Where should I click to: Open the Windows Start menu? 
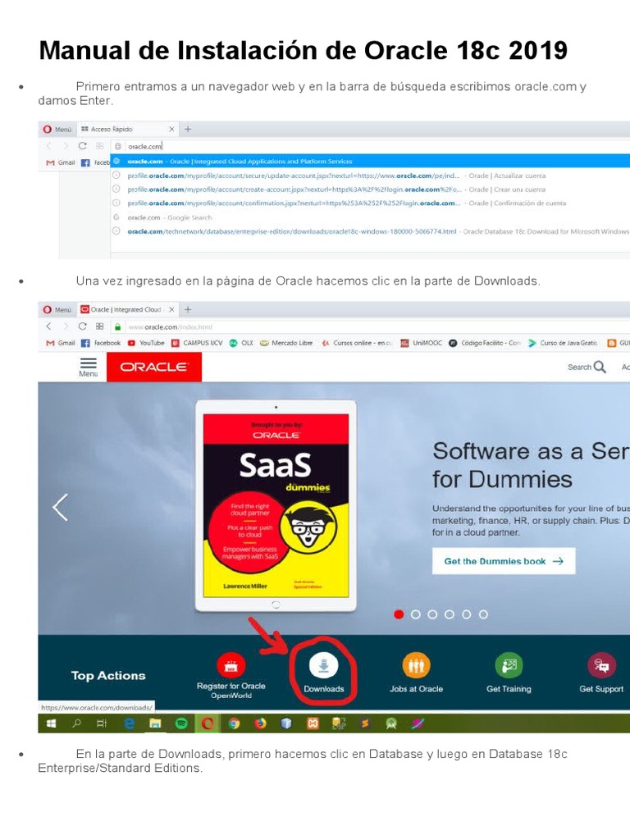coord(51,724)
